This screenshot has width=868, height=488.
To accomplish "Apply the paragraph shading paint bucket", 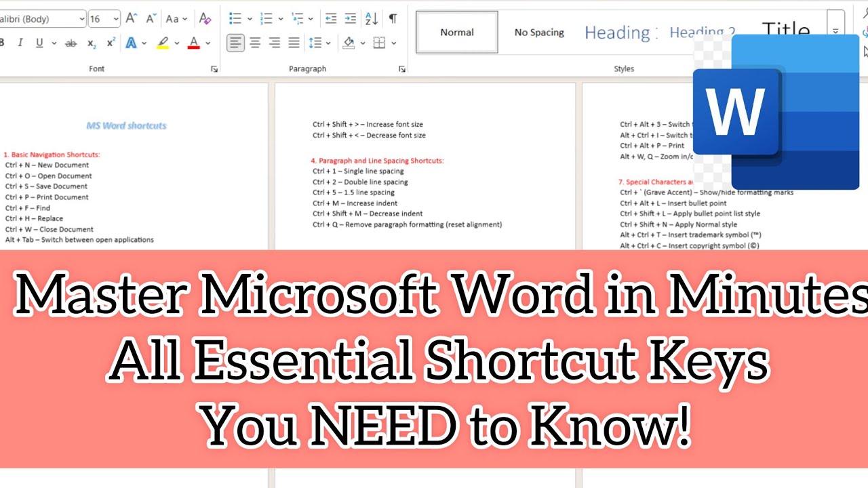I will pos(349,43).
